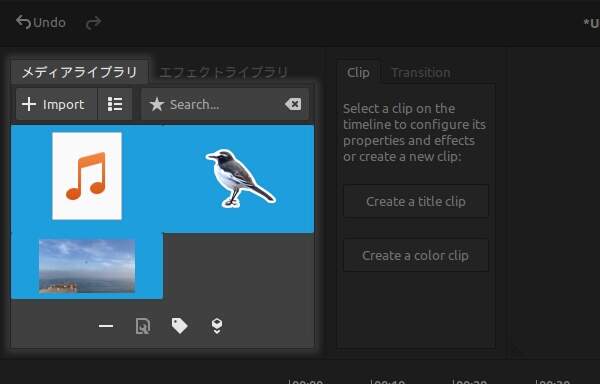Focus the Search input field
The image size is (600, 384).
[x=225, y=104]
